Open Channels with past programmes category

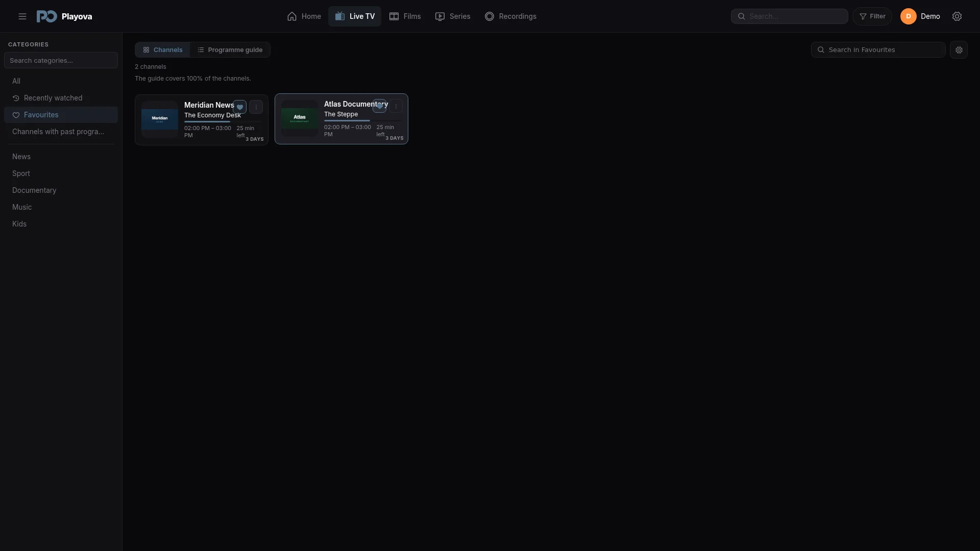61,132
